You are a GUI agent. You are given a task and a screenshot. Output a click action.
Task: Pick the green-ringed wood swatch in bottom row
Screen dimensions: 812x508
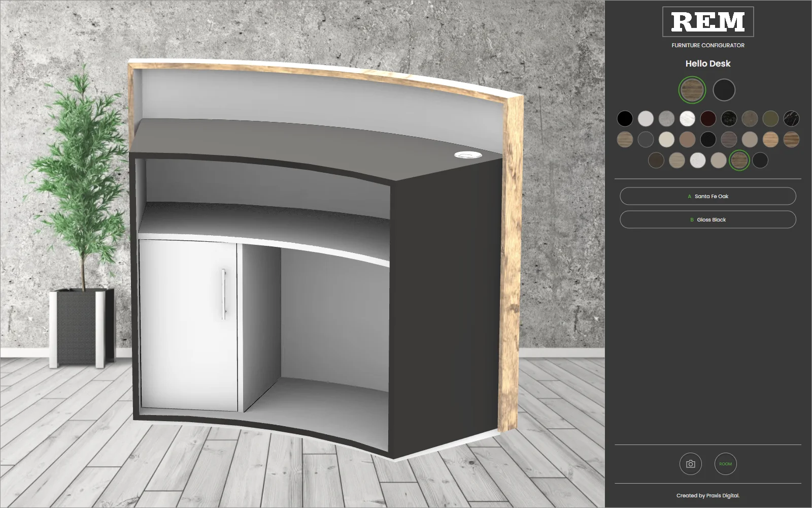[x=739, y=161]
